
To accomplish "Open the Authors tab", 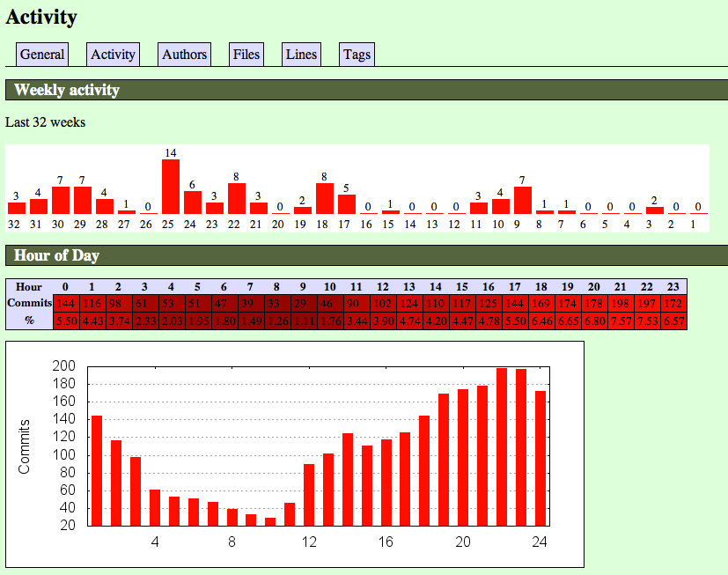I will [x=184, y=55].
